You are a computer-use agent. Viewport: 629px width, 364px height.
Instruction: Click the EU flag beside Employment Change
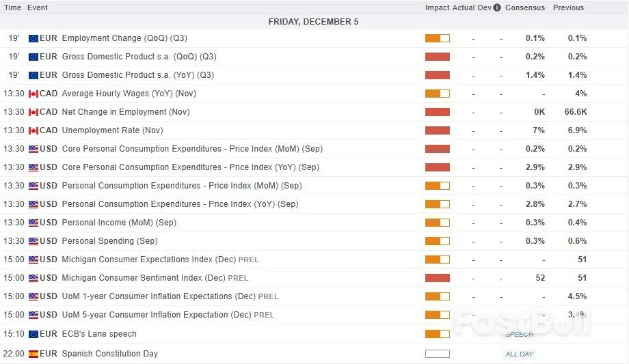tap(33, 38)
